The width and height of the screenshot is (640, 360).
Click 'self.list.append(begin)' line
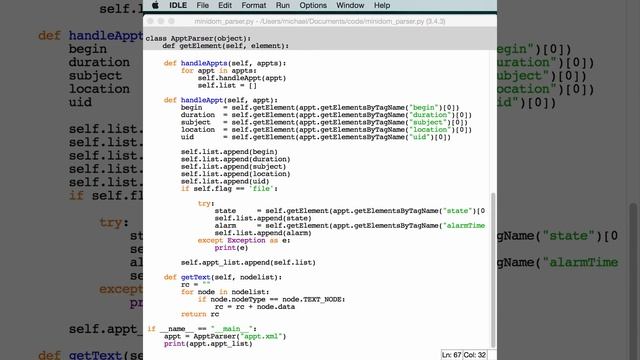229,151
